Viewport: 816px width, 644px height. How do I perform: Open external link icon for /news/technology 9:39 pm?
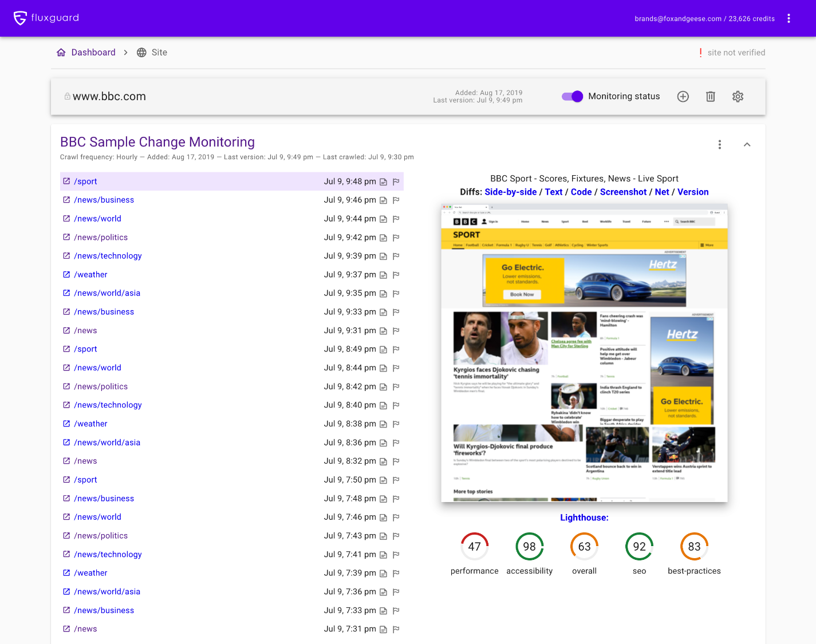tap(66, 256)
